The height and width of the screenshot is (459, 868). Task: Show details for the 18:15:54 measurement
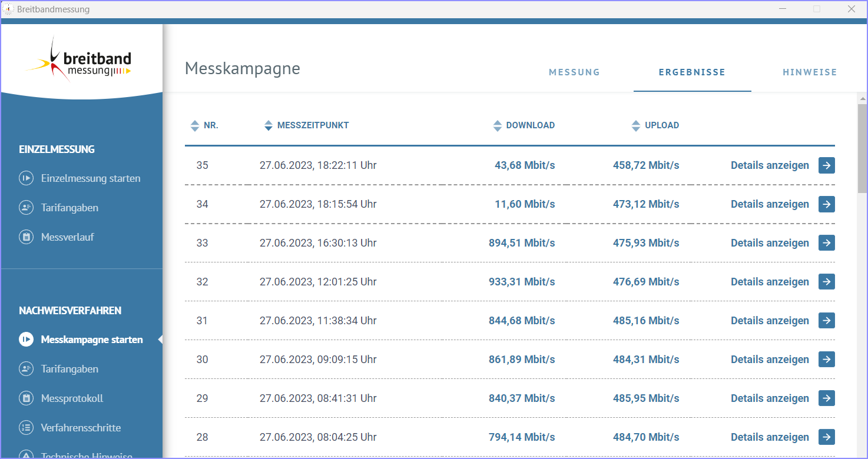(770, 204)
